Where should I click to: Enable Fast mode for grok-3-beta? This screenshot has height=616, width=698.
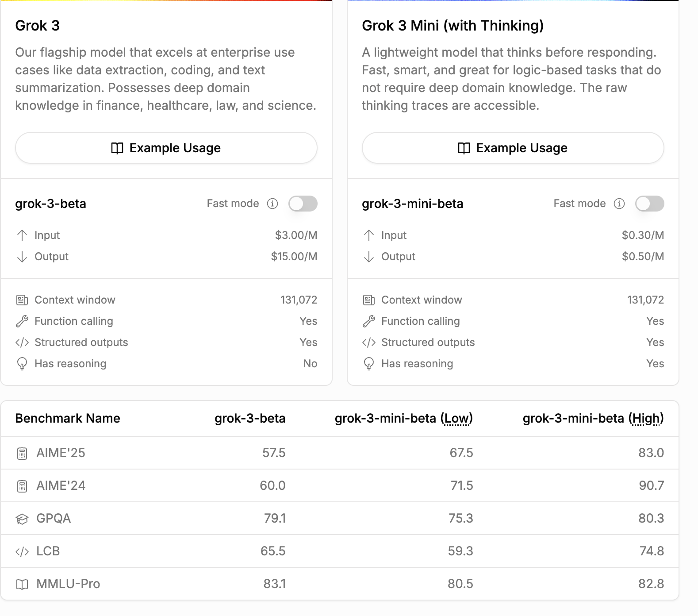[303, 204]
